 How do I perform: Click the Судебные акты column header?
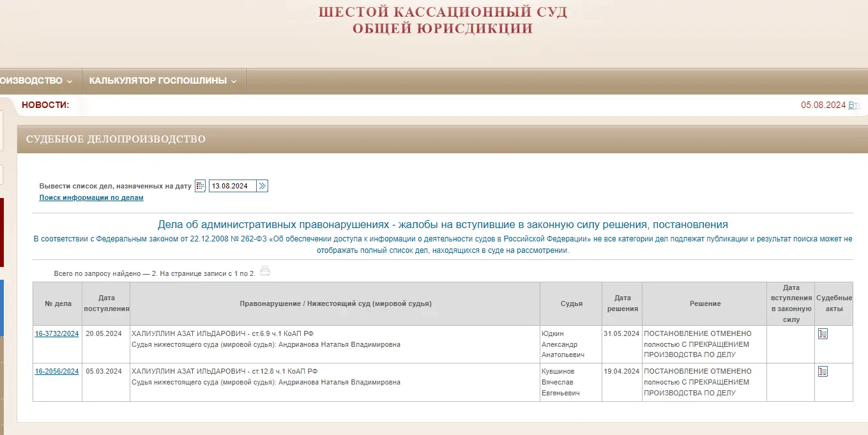point(834,303)
